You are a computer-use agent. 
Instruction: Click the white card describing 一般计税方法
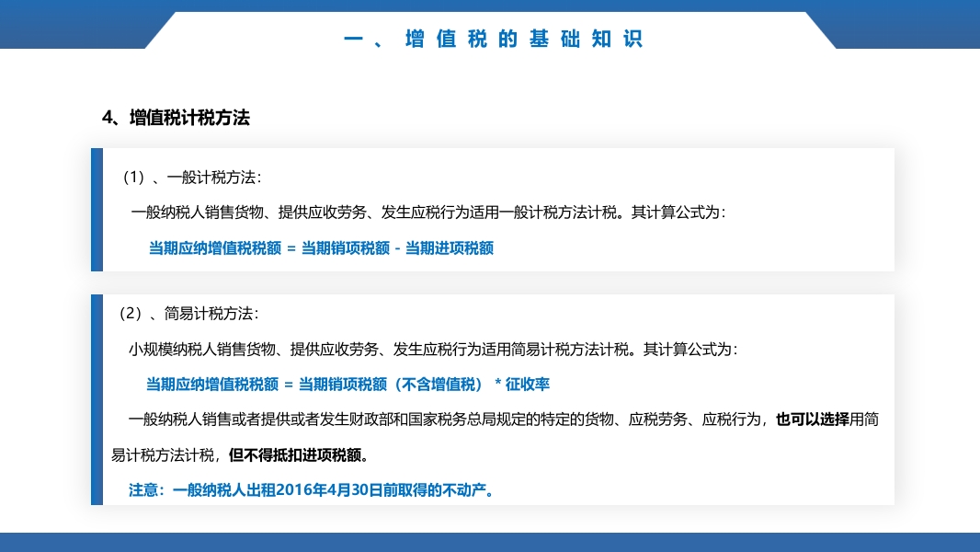496,209
